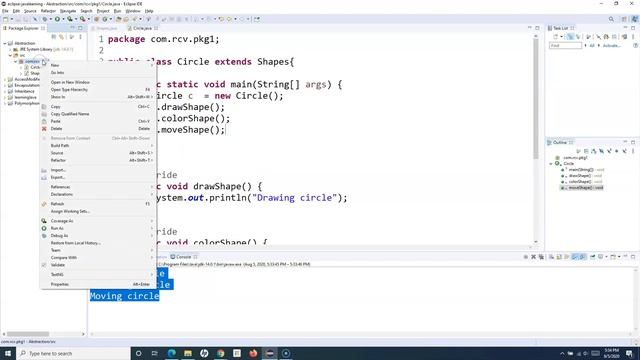
Task: Choose Copy Qualified Name
Action: point(98,114)
